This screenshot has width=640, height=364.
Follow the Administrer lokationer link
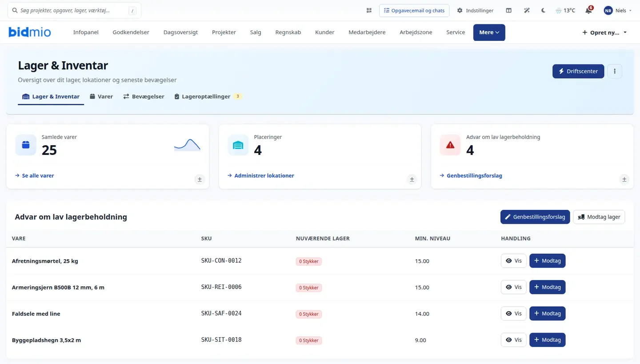pyautogui.click(x=261, y=176)
